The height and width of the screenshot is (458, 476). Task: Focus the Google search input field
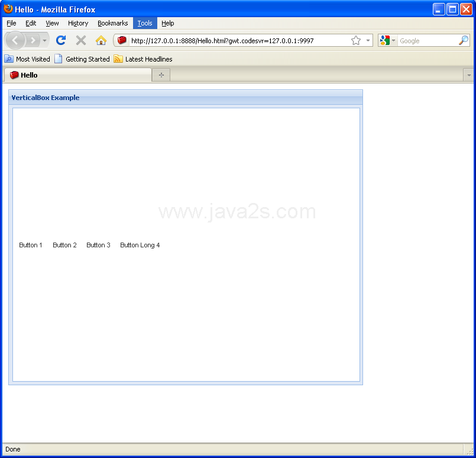pos(428,41)
